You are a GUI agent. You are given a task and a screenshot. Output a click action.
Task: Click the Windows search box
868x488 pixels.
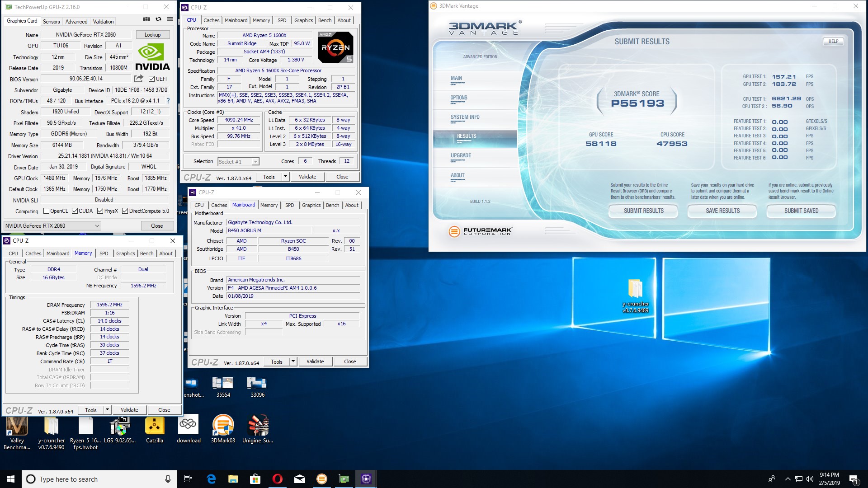tap(99, 479)
